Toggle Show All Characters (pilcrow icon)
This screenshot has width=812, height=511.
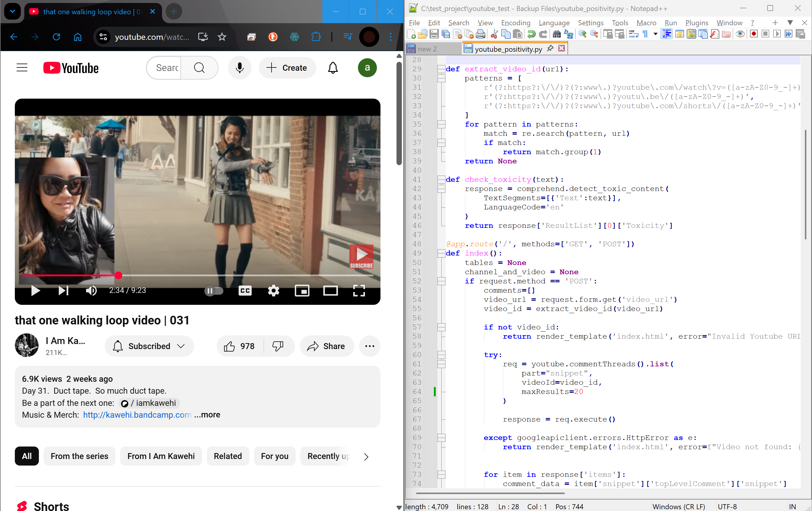point(645,34)
